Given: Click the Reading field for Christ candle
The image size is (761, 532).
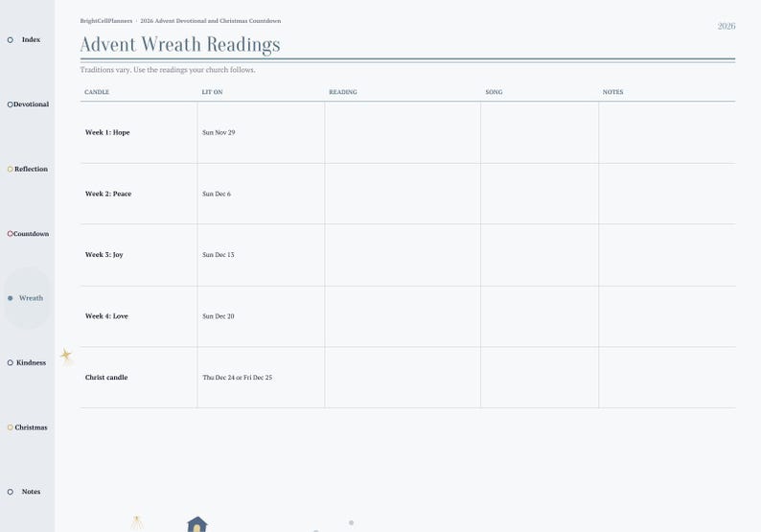Looking at the screenshot, I should pyautogui.click(x=403, y=377).
